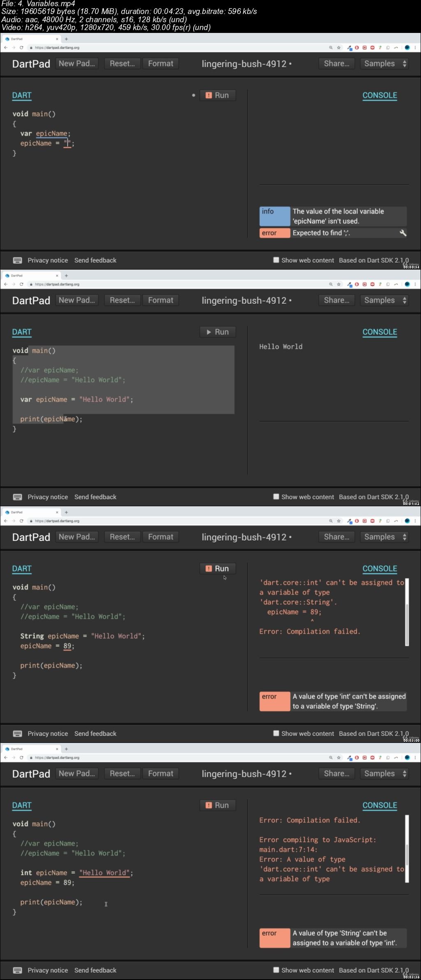Open the Samples dropdown in the 00:01:42 frame
The height and width of the screenshot is (980, 421).
pyautogui.click(x=384, y=300)
